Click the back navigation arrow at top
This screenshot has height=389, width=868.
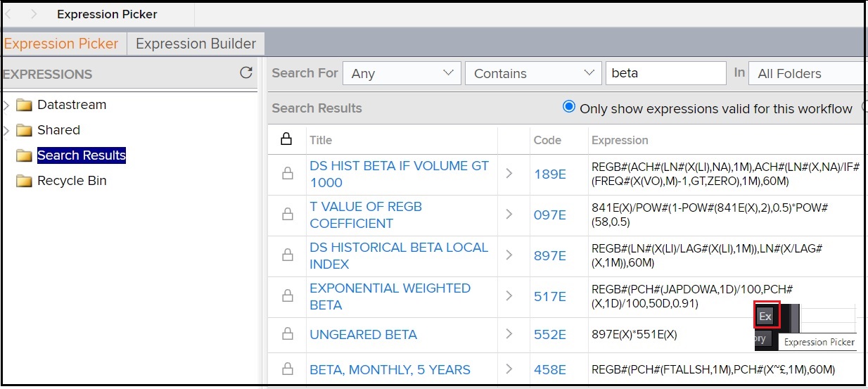point(8,14)
